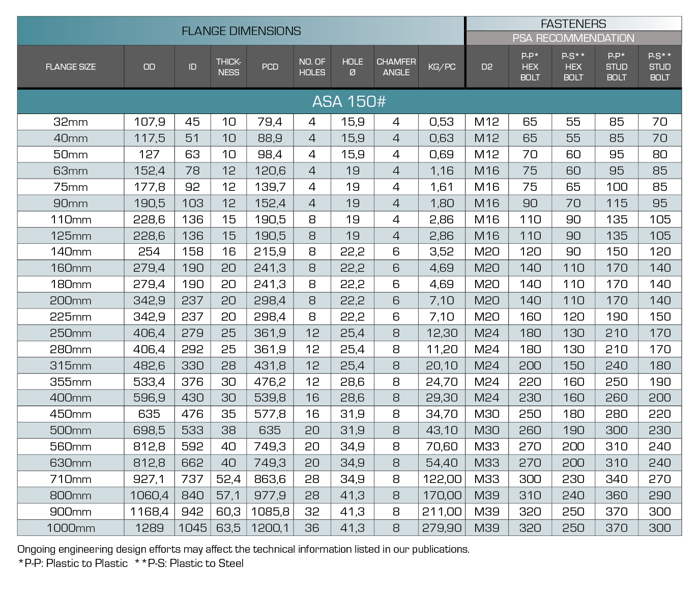Click the FLANGE DIMENSIONS header banner

coord(241,31)
